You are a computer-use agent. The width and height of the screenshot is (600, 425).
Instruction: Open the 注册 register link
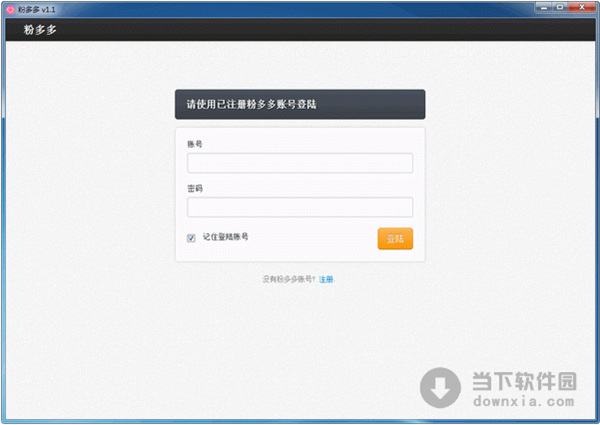coord(326,280)
